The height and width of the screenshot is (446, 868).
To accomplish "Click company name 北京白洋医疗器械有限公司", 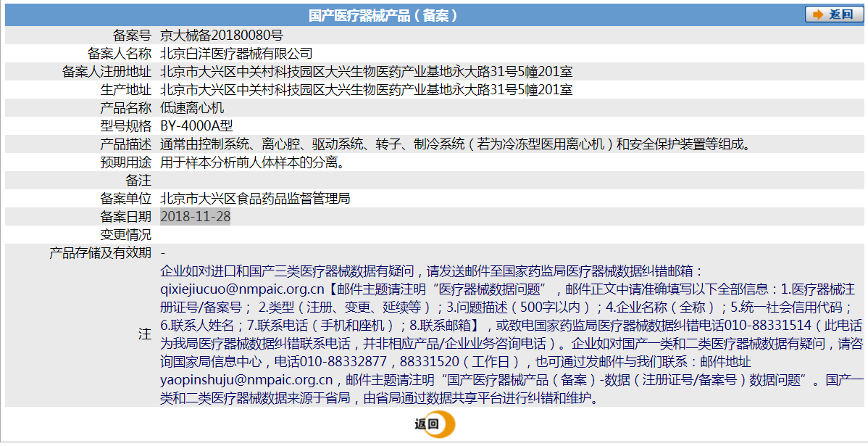I will tap(236, 54).
